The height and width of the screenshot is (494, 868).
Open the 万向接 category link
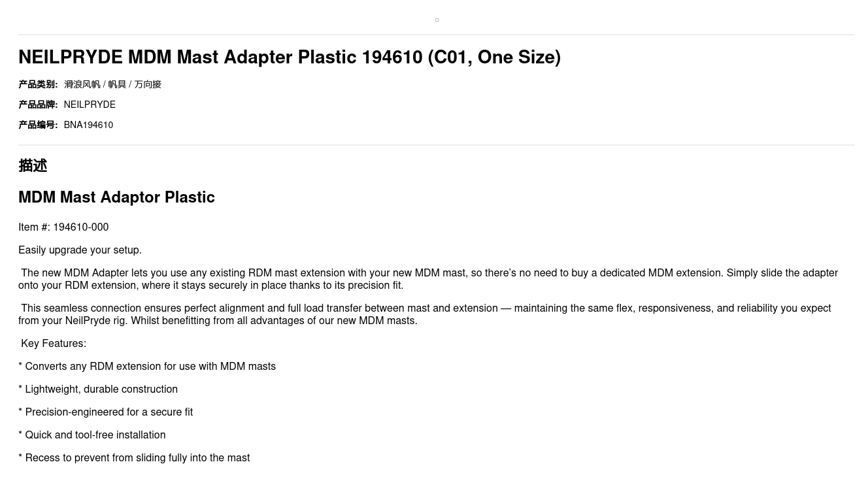pyautogui.click(x=148, y=84)
